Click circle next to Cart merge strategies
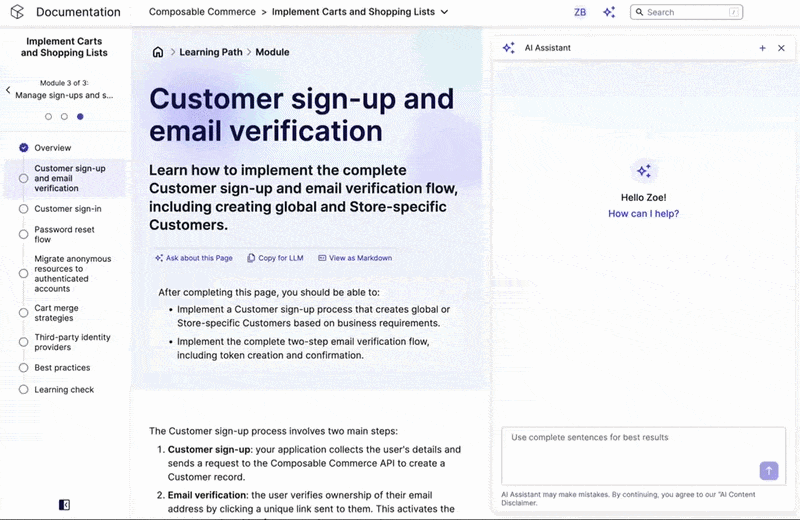The width and height of the screenshot is (800, 520). 23,313
